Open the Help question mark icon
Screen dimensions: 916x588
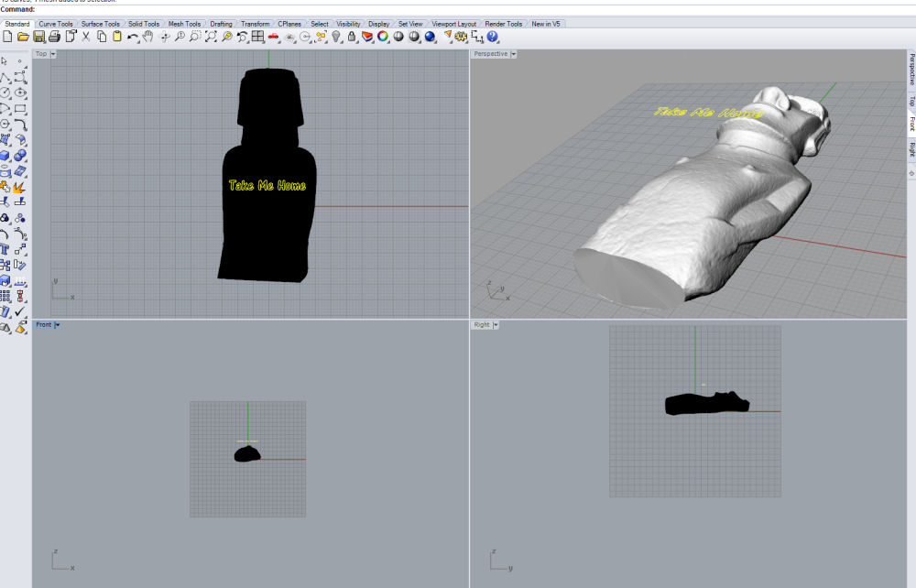493,37
